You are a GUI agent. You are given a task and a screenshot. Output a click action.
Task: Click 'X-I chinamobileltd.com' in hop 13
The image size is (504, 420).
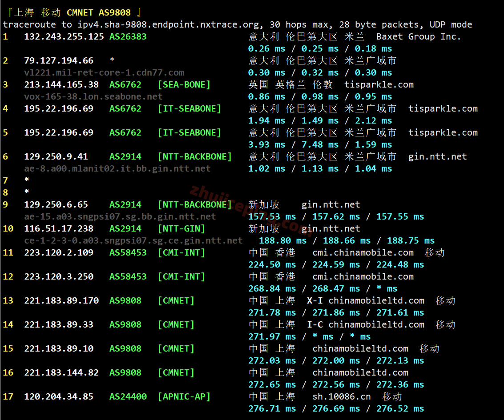pos(366,300)
